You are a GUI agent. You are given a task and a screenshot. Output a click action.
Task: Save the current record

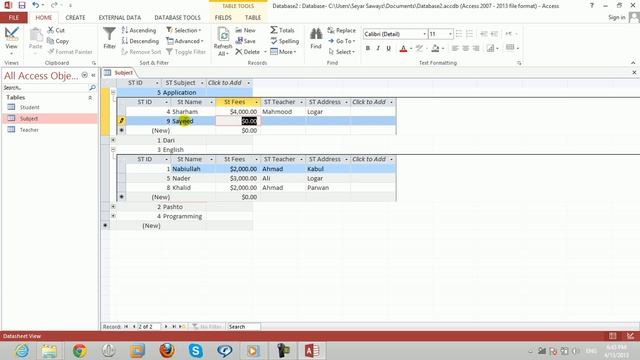tap(245, 41)
